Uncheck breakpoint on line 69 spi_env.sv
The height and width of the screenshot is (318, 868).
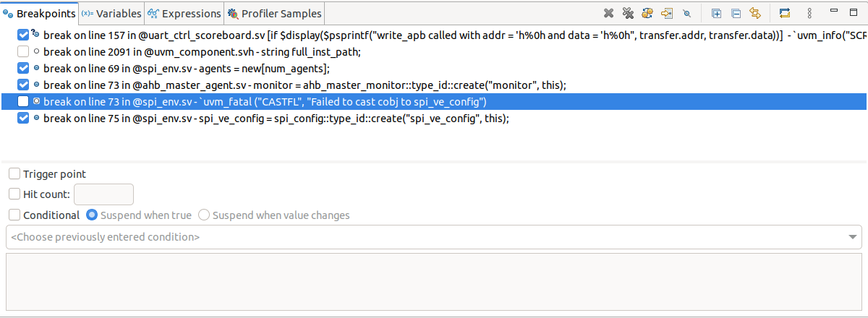coord(23,68)
